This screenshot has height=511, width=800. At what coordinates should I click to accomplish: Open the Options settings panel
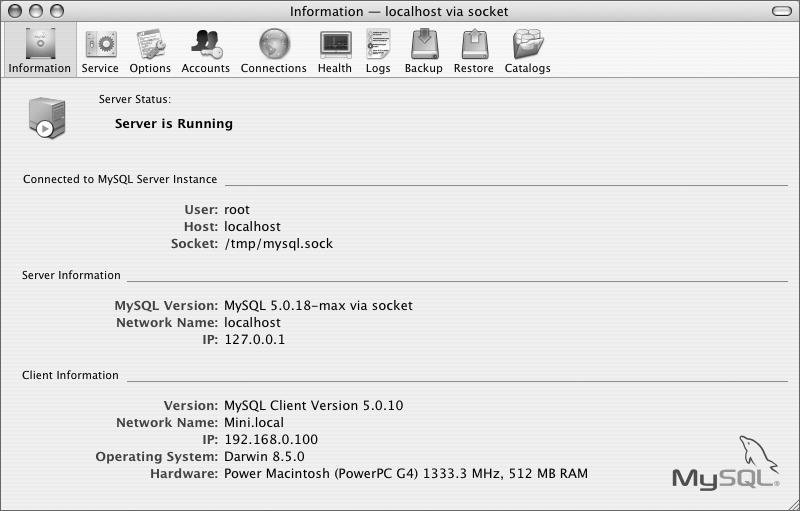tap(150, 49)
